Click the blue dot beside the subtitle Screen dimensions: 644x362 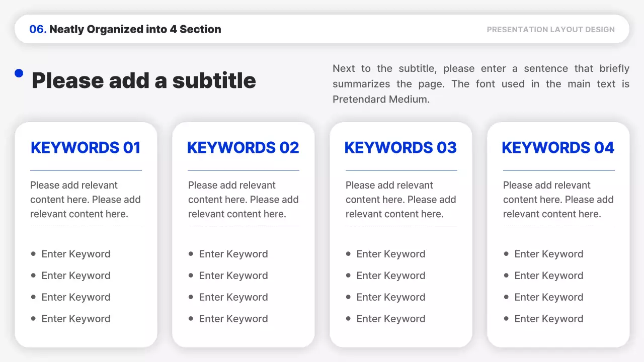19,73
